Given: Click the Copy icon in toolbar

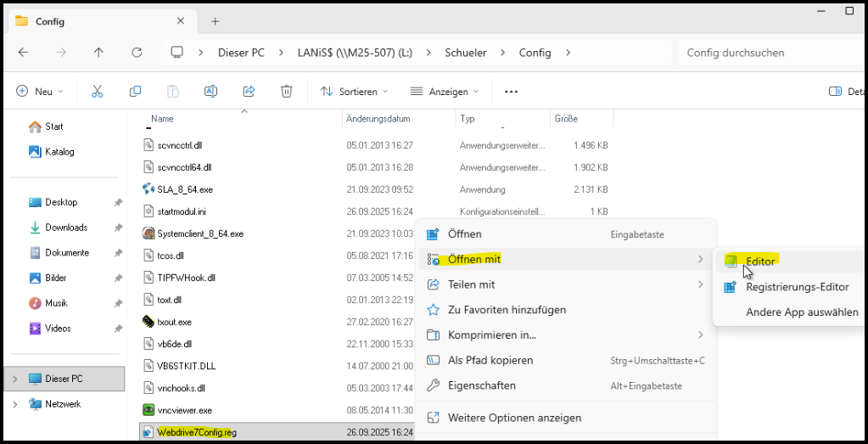Looking at the screenshot, I should click(135, 91).
